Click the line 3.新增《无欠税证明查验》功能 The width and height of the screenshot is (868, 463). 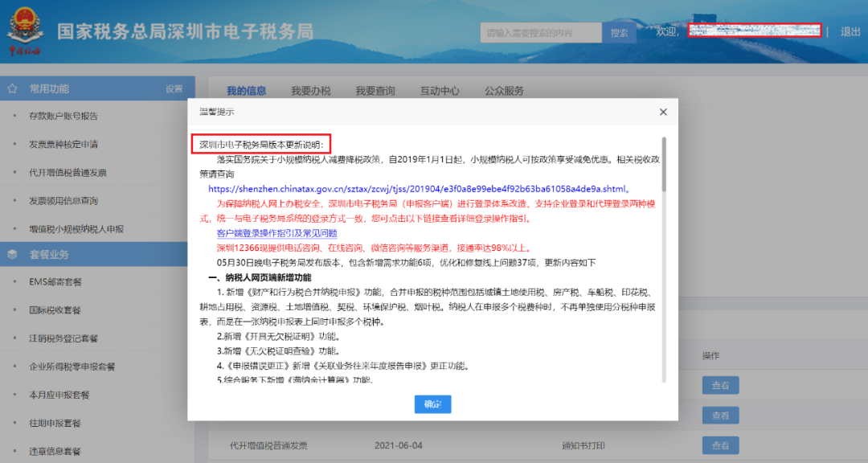pyautogui.click(x=278, y=351)
